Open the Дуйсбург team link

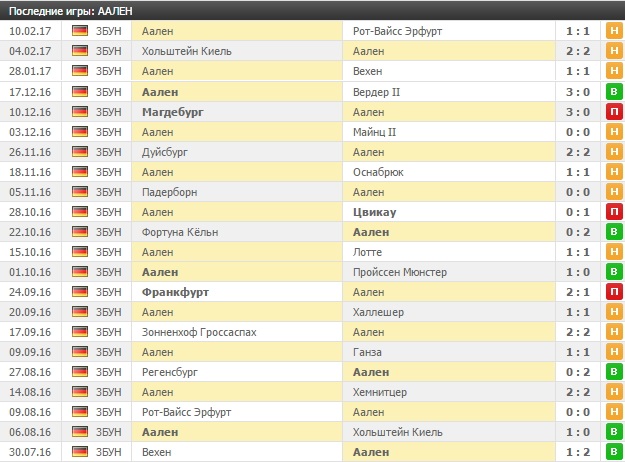point(165,152)
